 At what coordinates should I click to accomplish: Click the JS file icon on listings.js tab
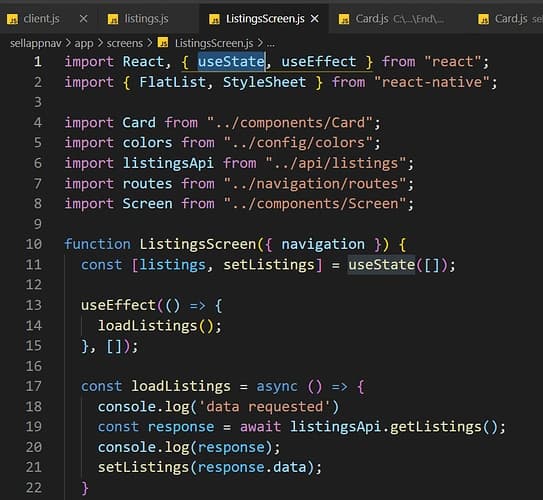(x=113, y=19)
